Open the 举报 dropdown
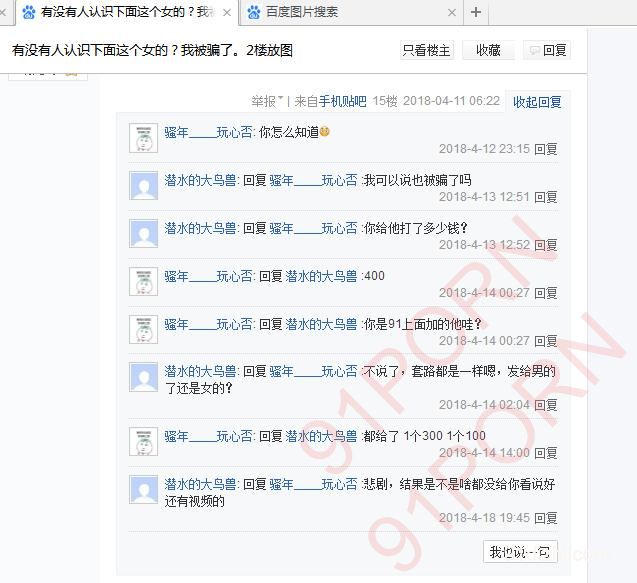This screenshot has height=583, width=637. click(x=267, y=101)
